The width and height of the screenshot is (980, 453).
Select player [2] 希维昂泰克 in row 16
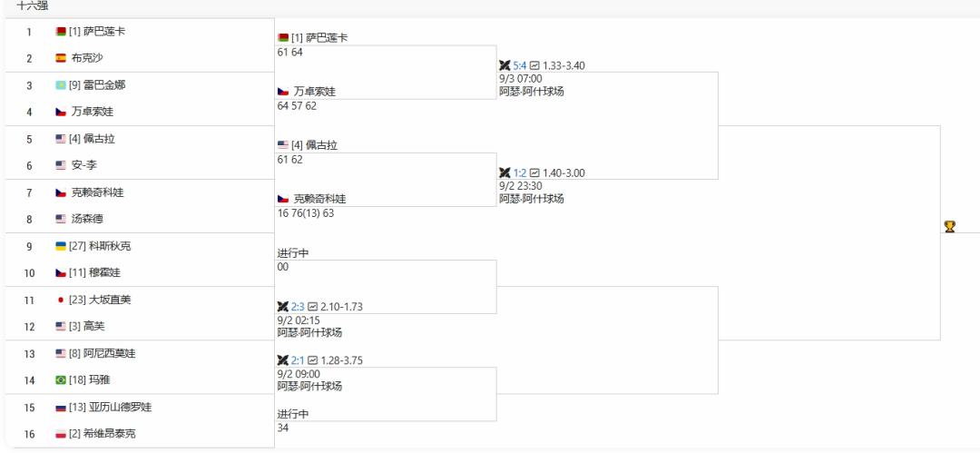pos(102,434)
